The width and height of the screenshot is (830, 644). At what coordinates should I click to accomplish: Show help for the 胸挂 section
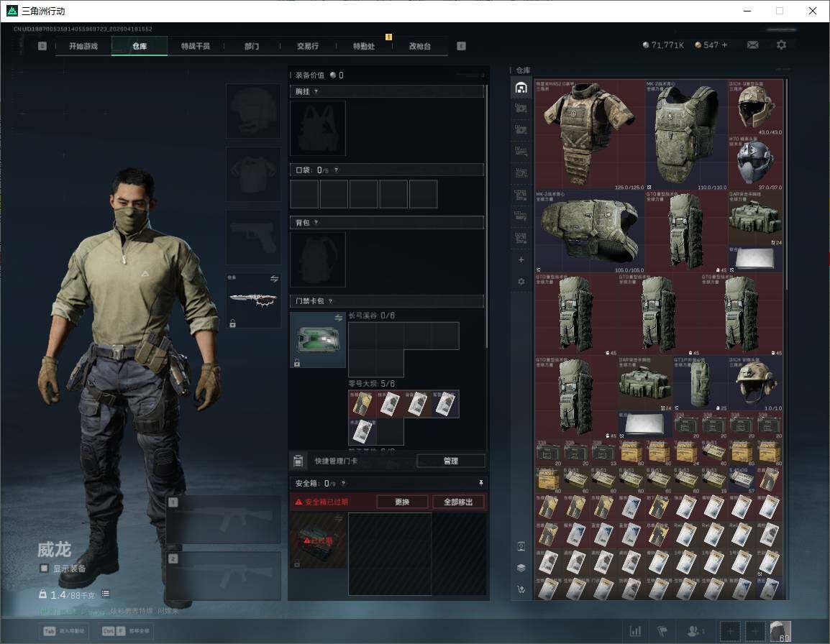point(316,91)
